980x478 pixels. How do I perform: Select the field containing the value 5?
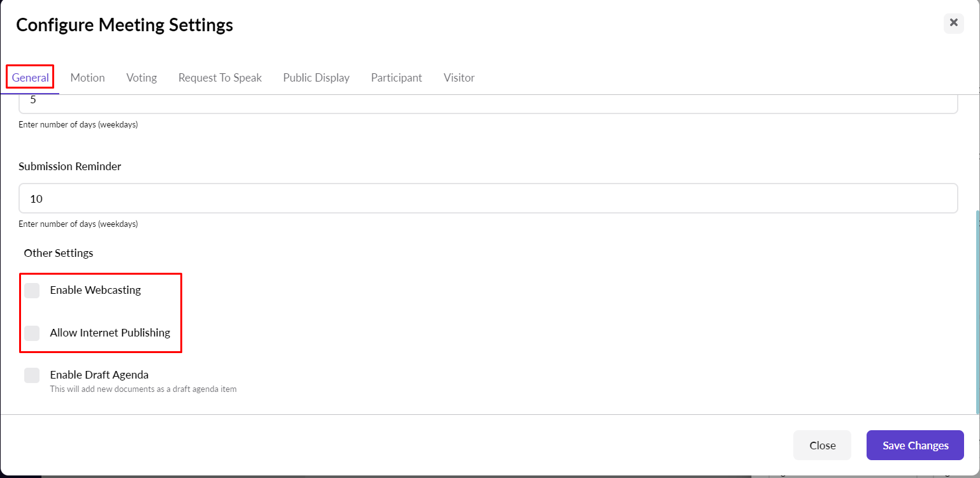coord(488,101)
